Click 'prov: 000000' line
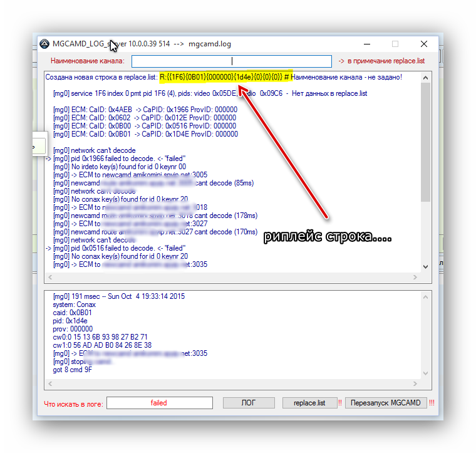The height and width of the screenshot is (453, 476). click(x=73, y=329)
